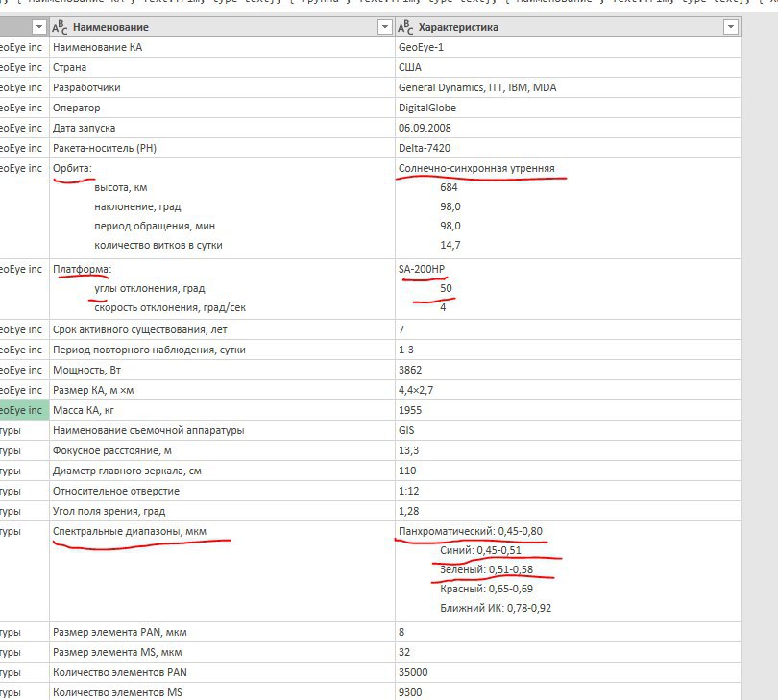Viewport: 778px width, 700px height.
Task: Select cell 'Размер элемента PAN, мкм'
Action: pyautogui.click(x=222, y=633)
